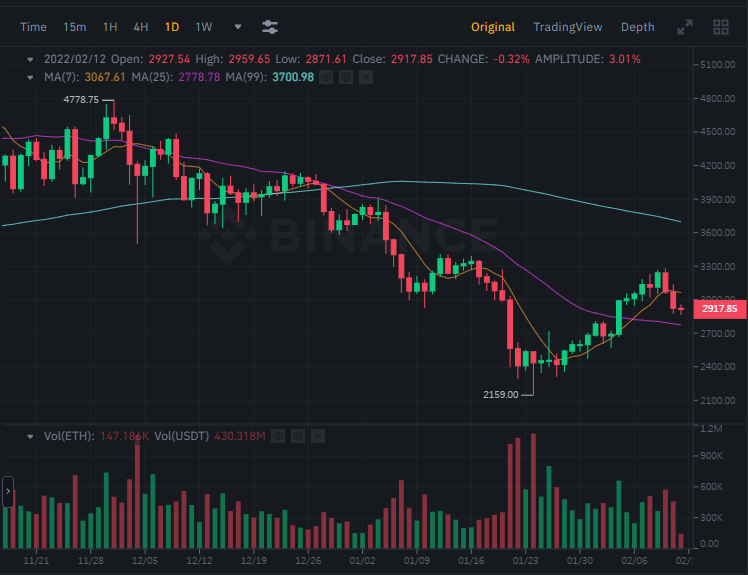Select the 1D interval

tap(172, 27)
